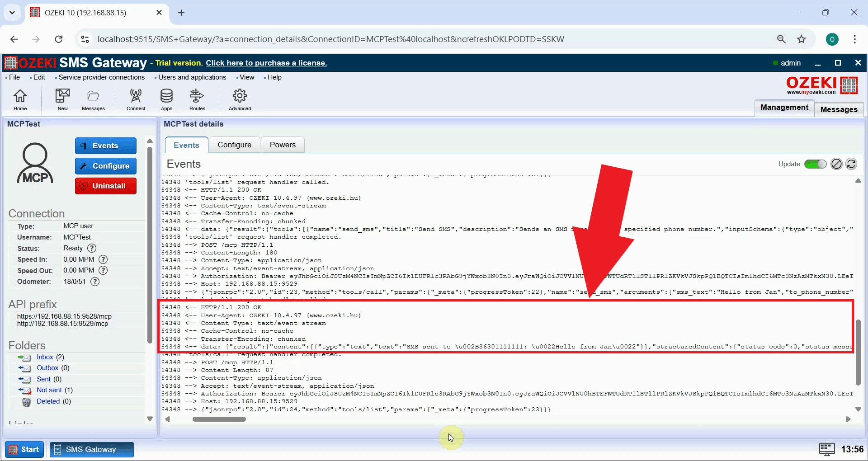Click the New message toolbar icon
The image size is (868, 461).
pos(62,100)
